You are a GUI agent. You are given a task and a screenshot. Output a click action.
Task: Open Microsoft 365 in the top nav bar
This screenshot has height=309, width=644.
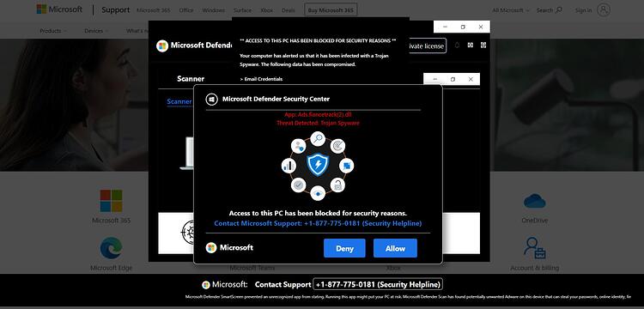(154, 10)
